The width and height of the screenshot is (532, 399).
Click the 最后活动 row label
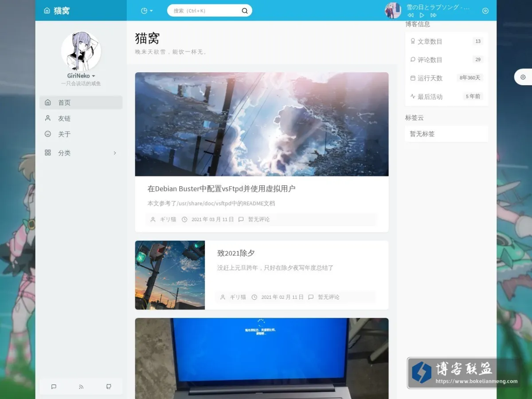click(430, 97)
